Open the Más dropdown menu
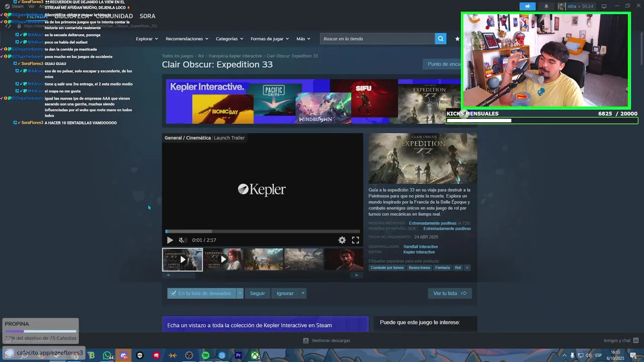Image resolution: width=644 pixels, height=362 pixels. [303, 39]
